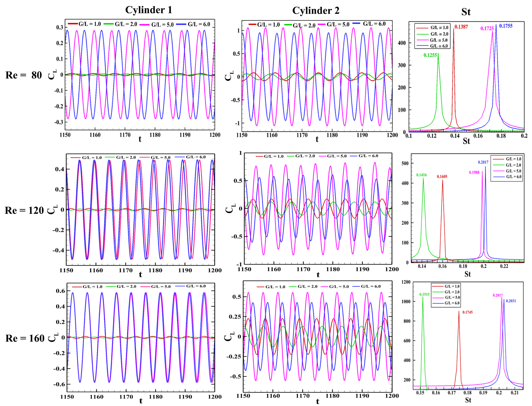The width and height of the screenshot is (532, 406).
Task: Click "G/L = 5.0" legend text in Re = 80 Cylinder 2 plot
Action: (338, 24)
